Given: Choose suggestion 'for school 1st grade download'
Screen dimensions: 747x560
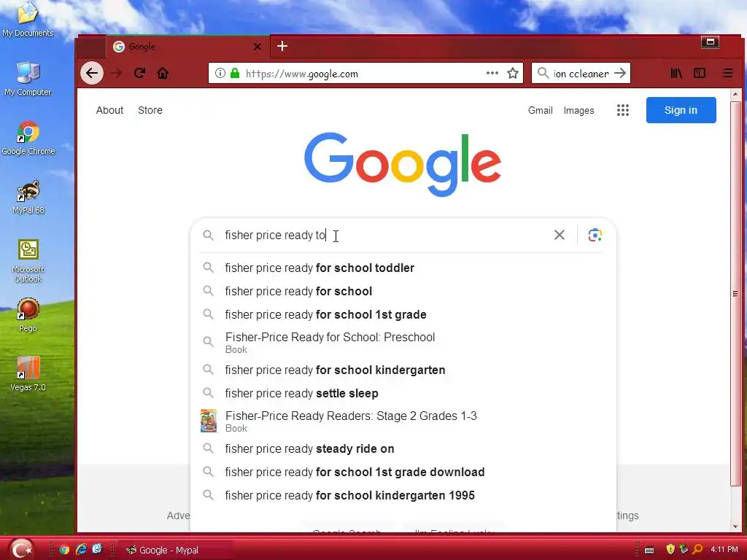Looking at the screenshot, I should 403,472.
